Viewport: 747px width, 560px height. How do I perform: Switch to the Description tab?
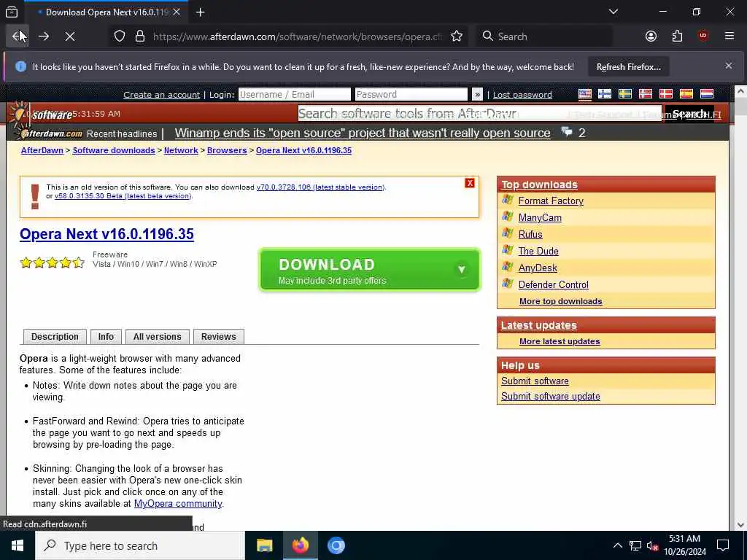(55, 337)
